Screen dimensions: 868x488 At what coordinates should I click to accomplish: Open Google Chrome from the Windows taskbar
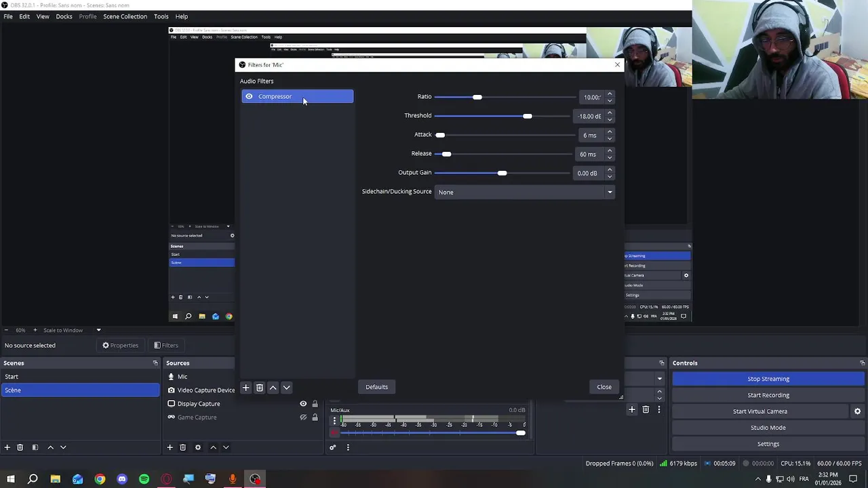point(100,479)
